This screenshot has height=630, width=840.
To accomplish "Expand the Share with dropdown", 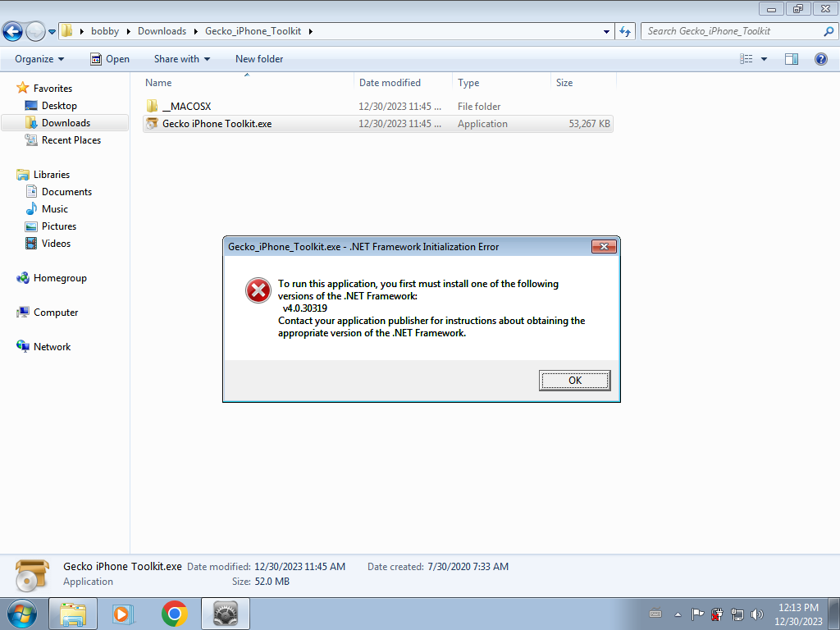I will tap(181, 59).
